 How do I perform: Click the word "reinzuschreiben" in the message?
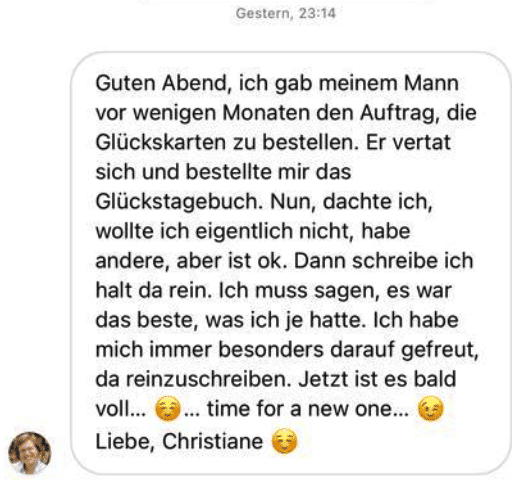point(209,379)
